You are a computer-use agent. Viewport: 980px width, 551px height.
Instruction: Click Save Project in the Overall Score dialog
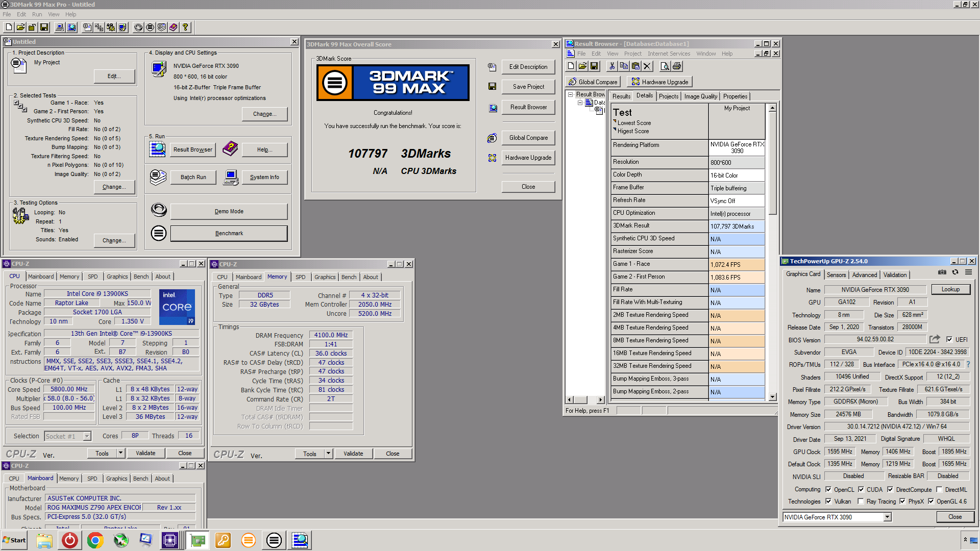coord(528,87)
